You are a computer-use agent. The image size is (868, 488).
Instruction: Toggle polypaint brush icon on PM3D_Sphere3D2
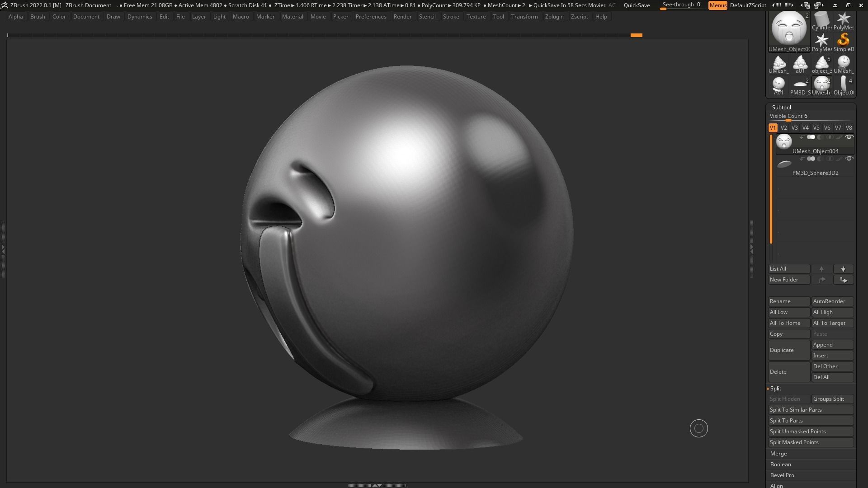coord(839,159)
